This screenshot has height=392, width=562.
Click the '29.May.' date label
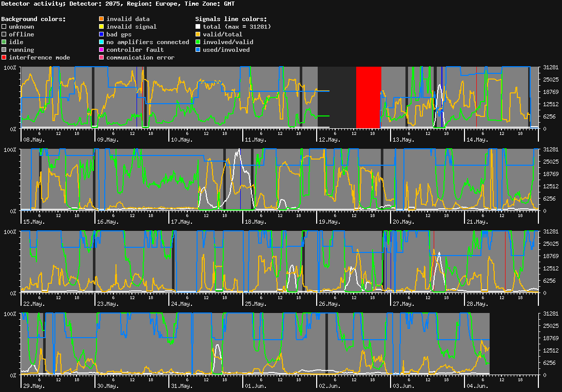34,386
